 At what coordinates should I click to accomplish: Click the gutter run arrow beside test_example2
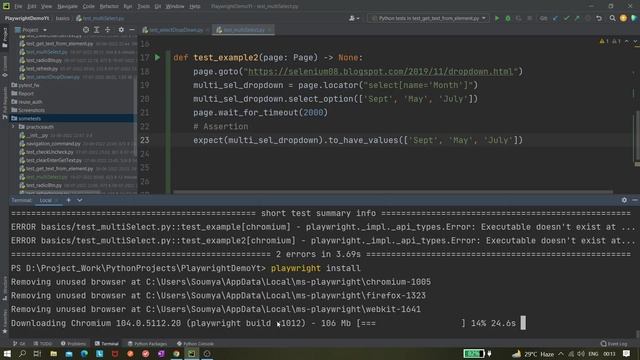(158, 58)
